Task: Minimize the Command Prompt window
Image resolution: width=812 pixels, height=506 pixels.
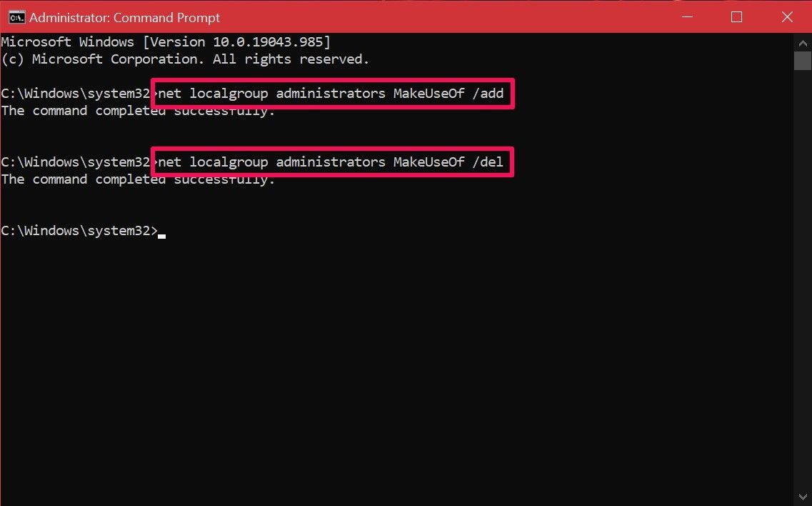Action: click(686, 17)
